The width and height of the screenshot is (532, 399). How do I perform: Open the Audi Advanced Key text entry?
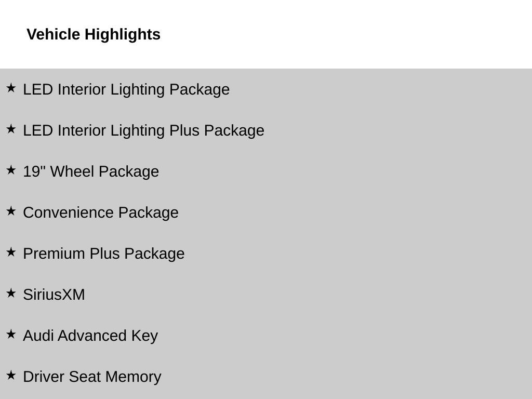coord(90,336)
